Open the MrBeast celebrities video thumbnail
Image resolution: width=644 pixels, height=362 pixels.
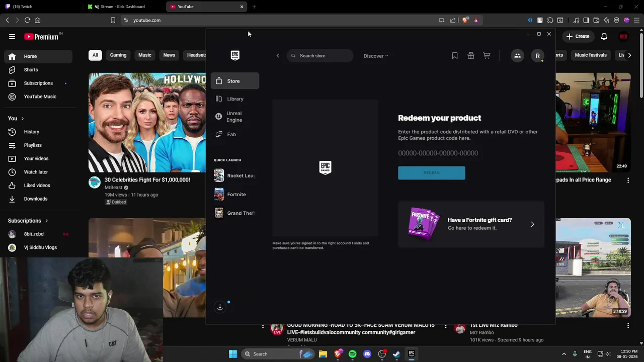pos(147,123)
